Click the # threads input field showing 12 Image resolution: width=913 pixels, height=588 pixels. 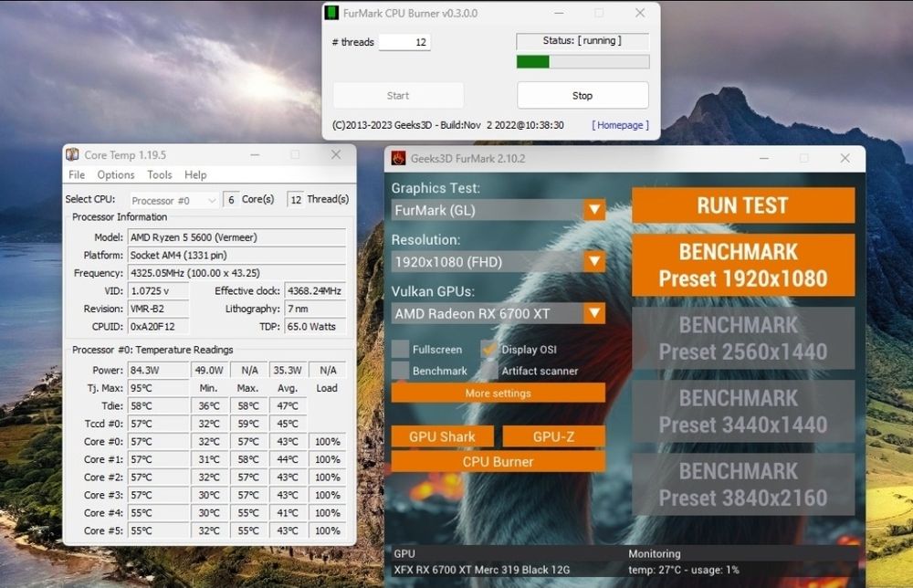[404, 42]
